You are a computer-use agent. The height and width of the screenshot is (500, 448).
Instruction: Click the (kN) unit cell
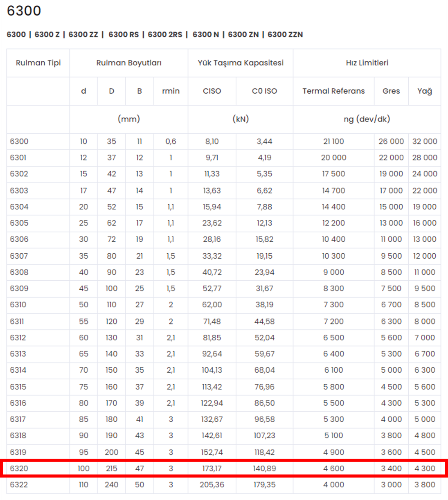pyautogui.click(x=241, y=119)
